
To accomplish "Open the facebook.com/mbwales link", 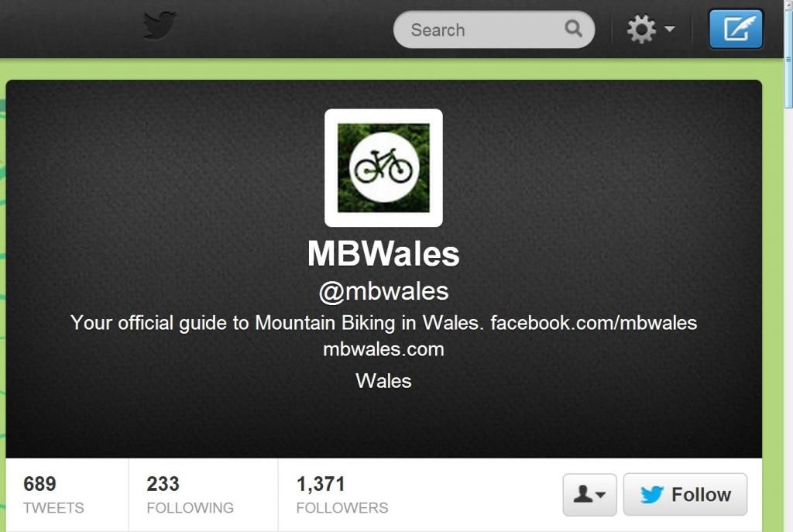I will click(x=593, y=323).
